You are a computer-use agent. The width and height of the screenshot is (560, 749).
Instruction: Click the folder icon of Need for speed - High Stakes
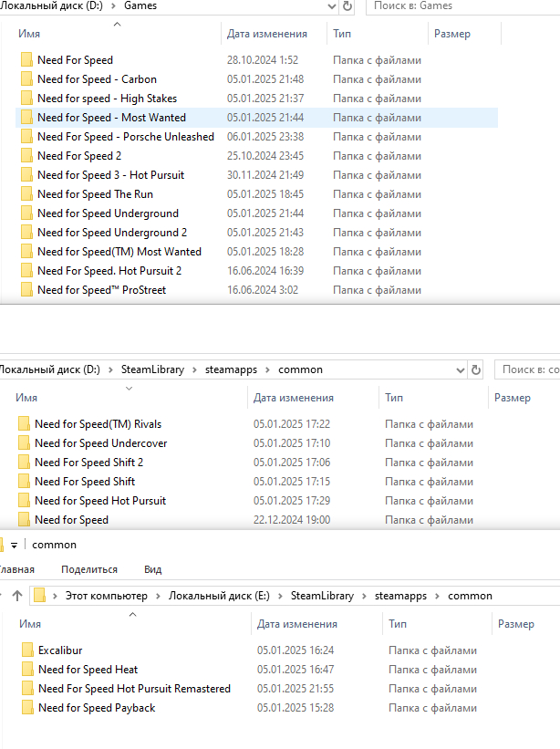(26, 98)
